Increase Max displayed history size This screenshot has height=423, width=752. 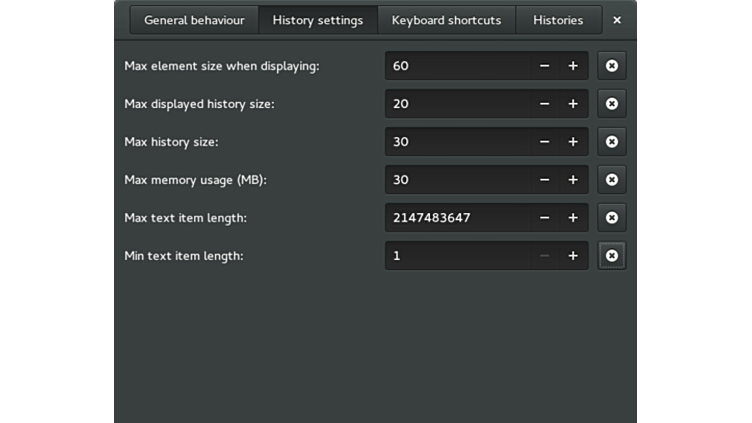click(x=573, y=104)
